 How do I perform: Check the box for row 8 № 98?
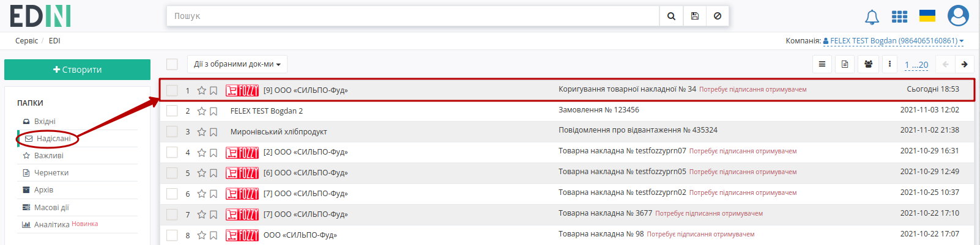[172, 236]
